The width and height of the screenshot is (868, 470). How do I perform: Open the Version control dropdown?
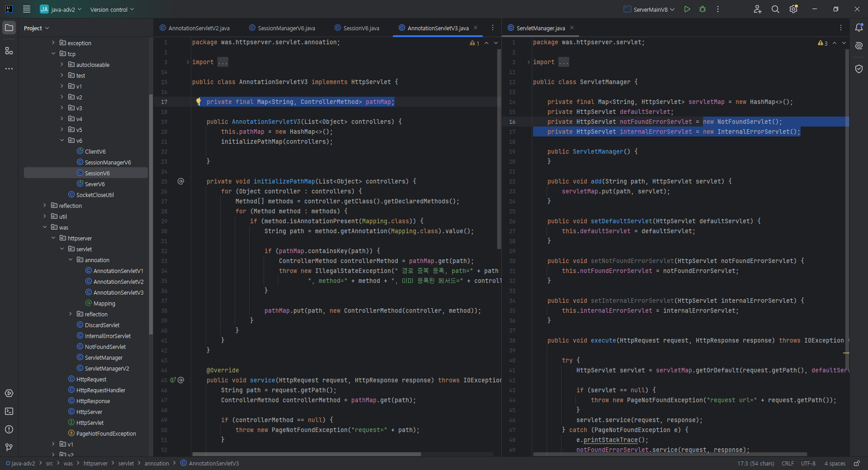point(112,9)
